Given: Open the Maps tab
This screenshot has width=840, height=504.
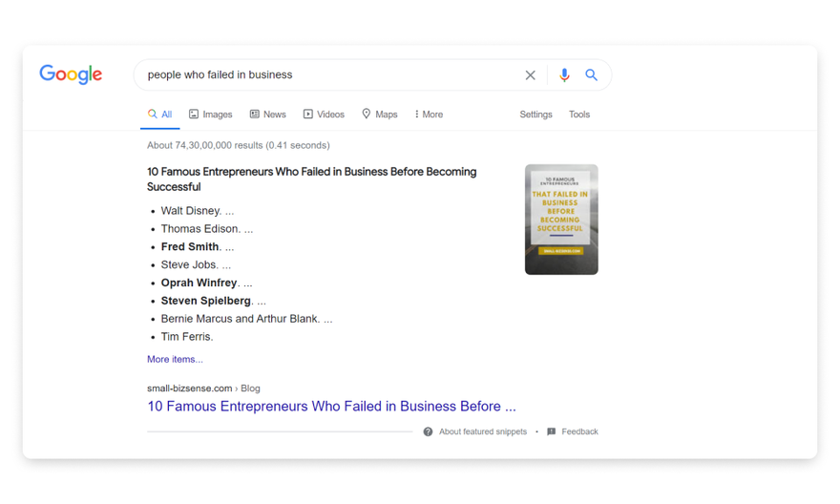Looking at the screenshot, I should (380, 115).
